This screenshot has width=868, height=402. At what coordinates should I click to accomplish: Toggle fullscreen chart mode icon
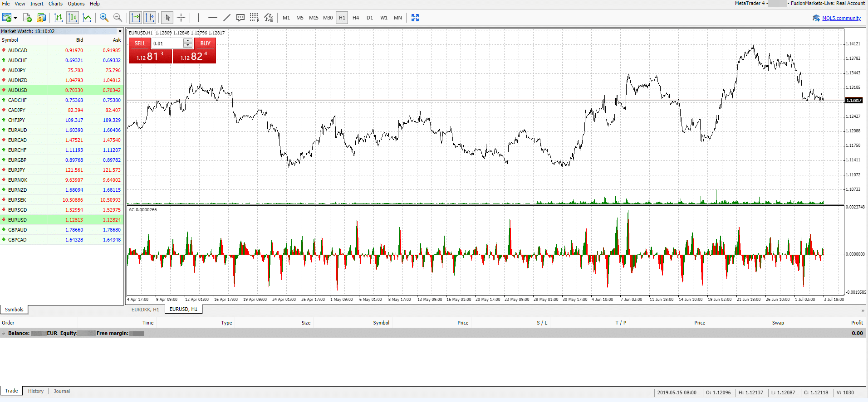click(415, 18)
